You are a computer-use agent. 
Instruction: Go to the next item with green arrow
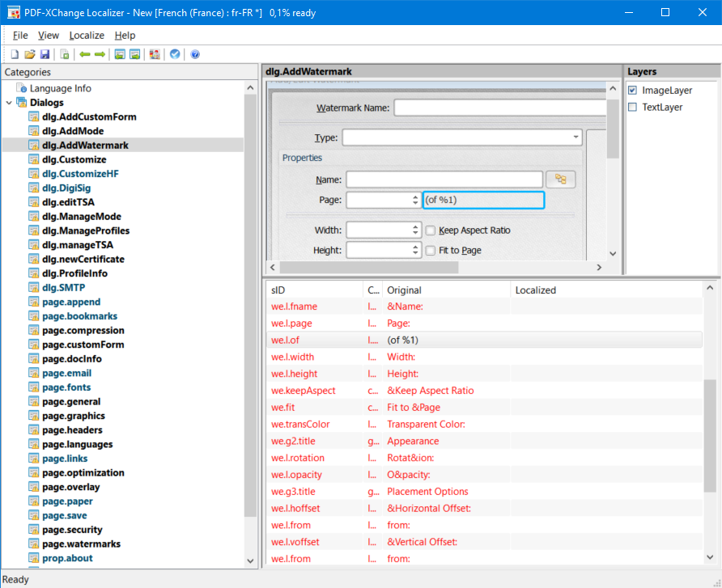click(100, 53)
